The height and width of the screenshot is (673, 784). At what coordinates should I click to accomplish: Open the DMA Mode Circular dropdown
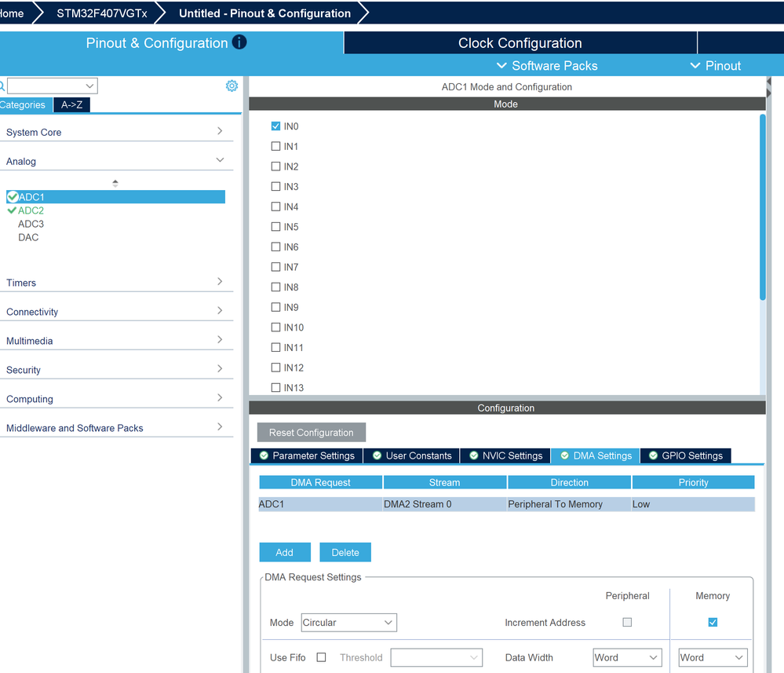(348, 623)
